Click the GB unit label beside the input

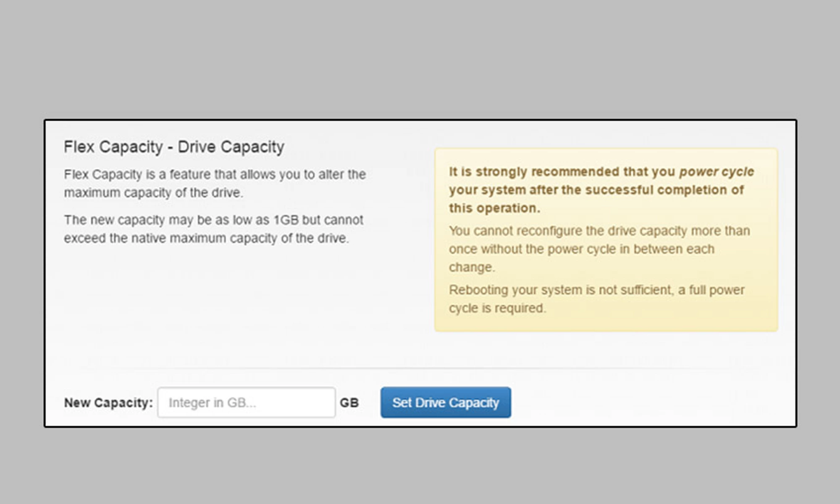coord(349,403)
